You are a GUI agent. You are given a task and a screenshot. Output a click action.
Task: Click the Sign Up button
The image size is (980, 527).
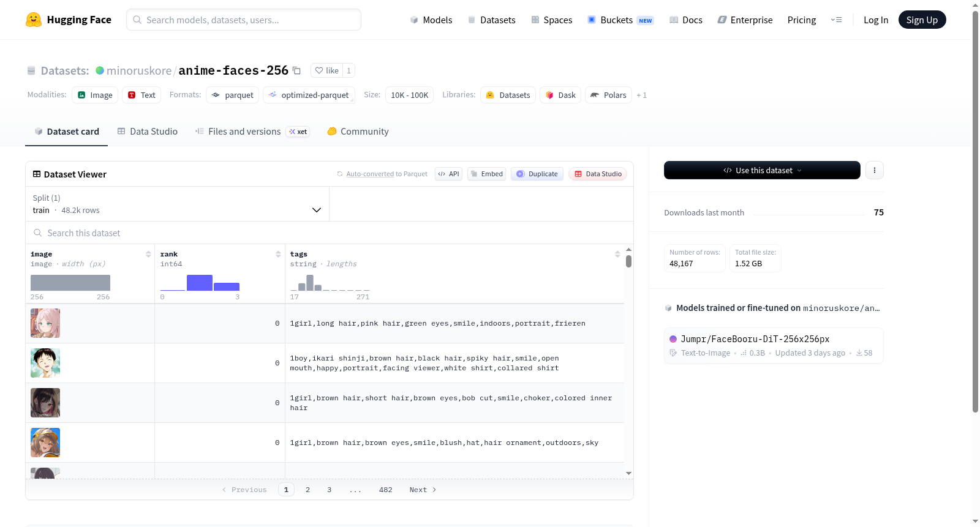(922, 20)
